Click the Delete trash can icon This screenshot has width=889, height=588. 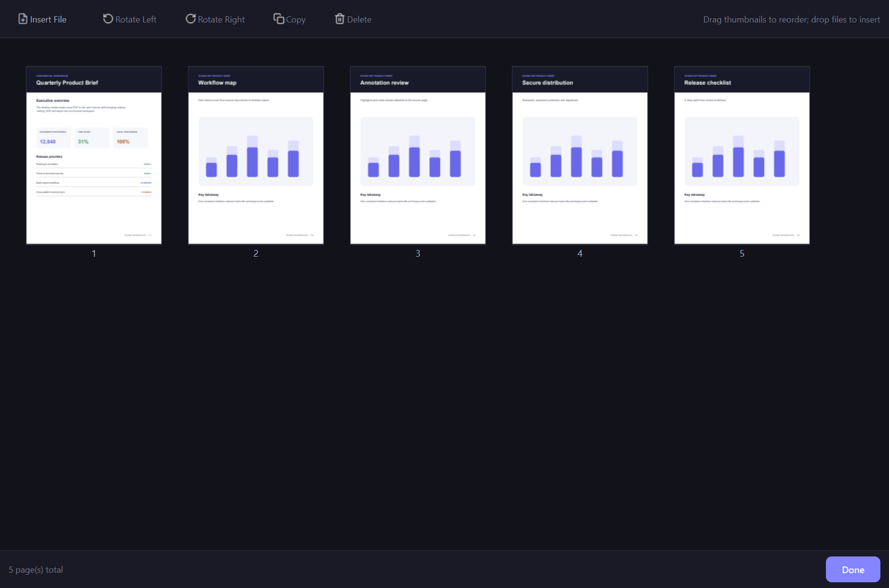tap(340, 19)
